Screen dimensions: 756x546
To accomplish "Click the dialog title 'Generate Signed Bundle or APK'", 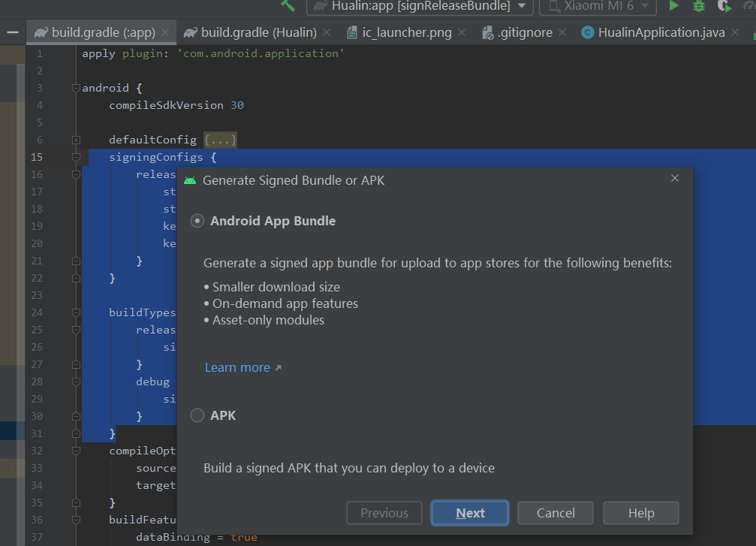I will pyautogui.click(x=294, y=180).
